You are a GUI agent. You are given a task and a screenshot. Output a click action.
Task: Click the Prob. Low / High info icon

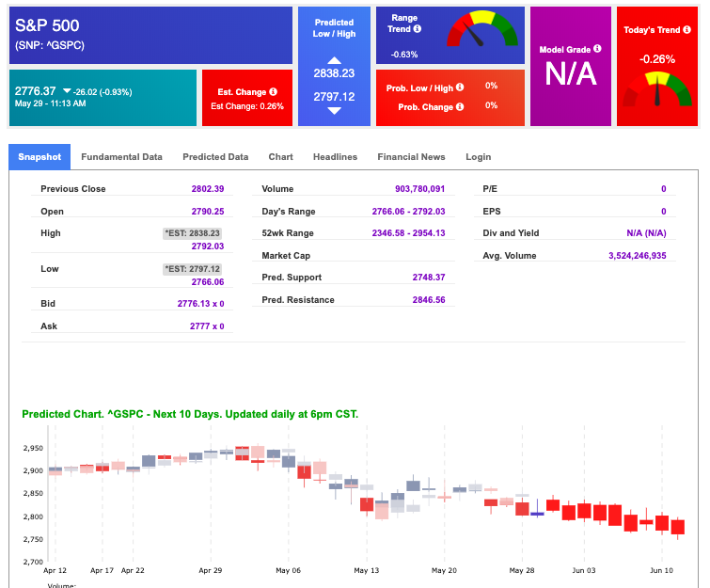coord(460,87)
